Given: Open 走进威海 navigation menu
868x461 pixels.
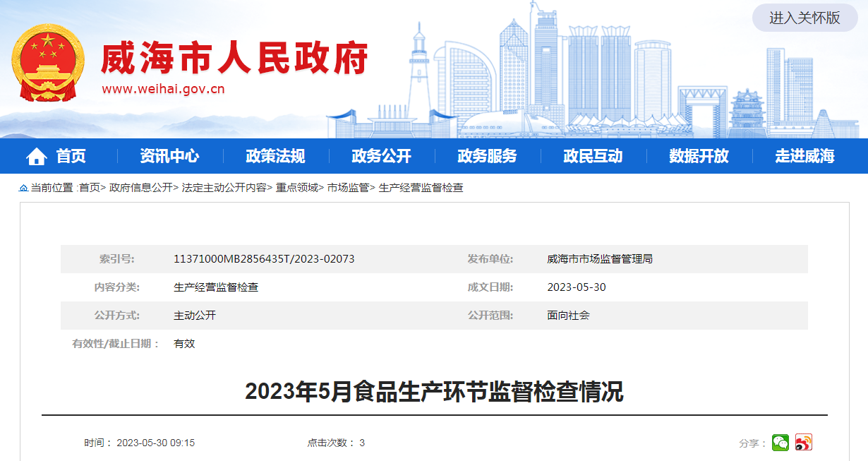Looking at the screenshot, I should (804, 156).
